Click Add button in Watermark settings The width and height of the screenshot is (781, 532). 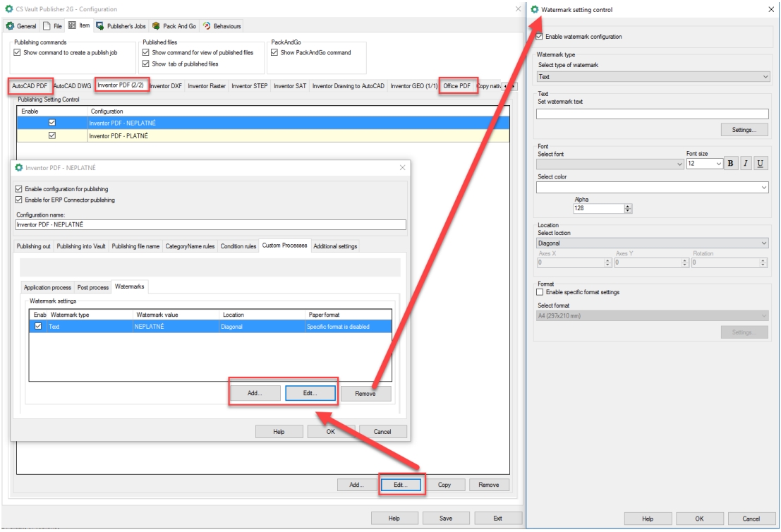point(255,393)
